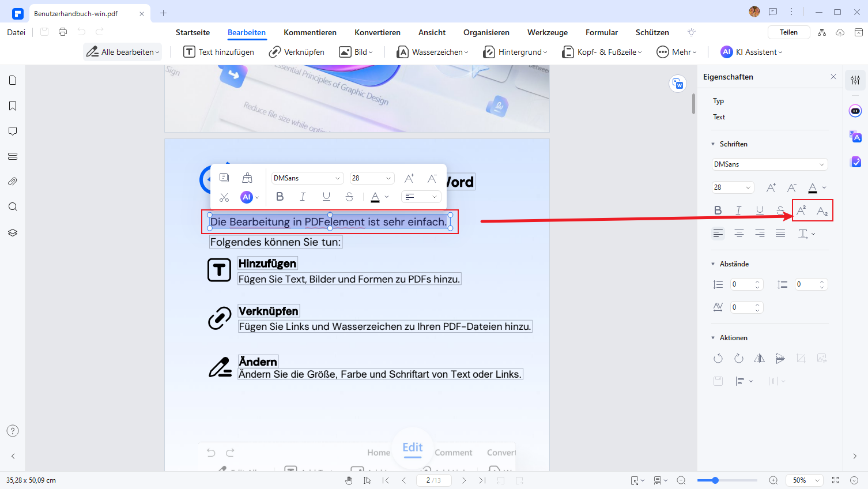Screen dimensions: 868x489
Task: Select the hand tool in status bar
Action: coord(349,480)
